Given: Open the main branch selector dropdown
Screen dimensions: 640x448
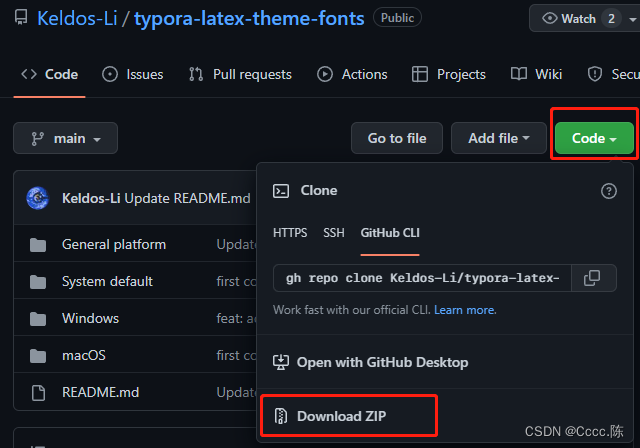Looking at the screenshot, I should click(x=65, y=138).
